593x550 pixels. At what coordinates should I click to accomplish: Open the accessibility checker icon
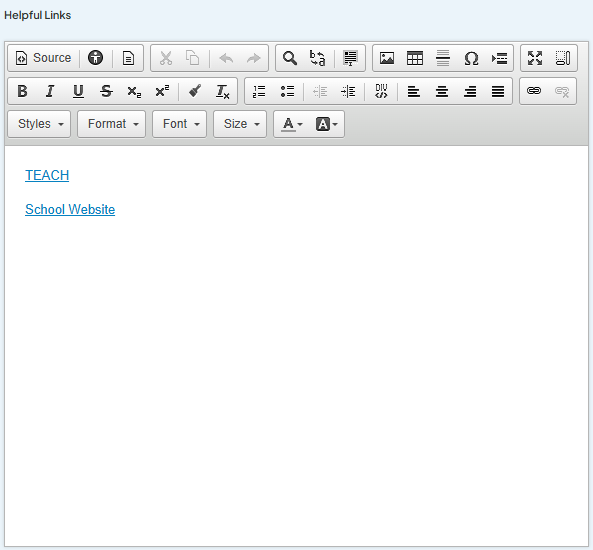pyautogui.click(x=95, y=58)
